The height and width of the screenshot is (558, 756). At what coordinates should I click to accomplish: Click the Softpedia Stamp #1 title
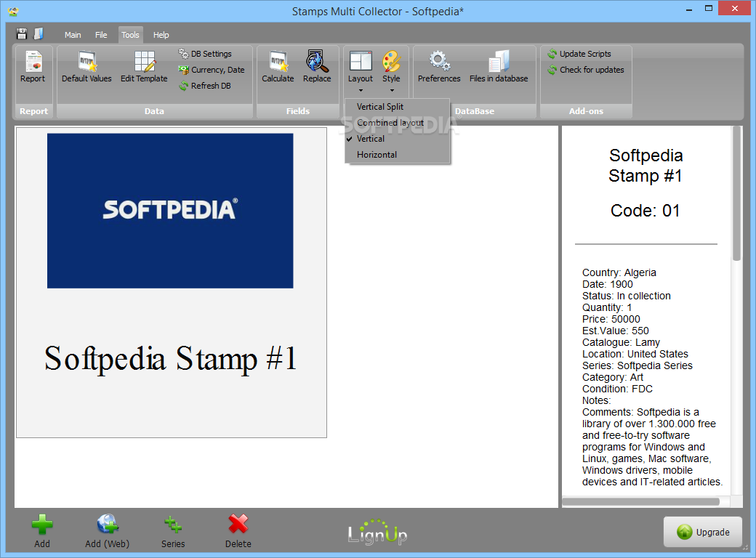(x=170, y=359)
